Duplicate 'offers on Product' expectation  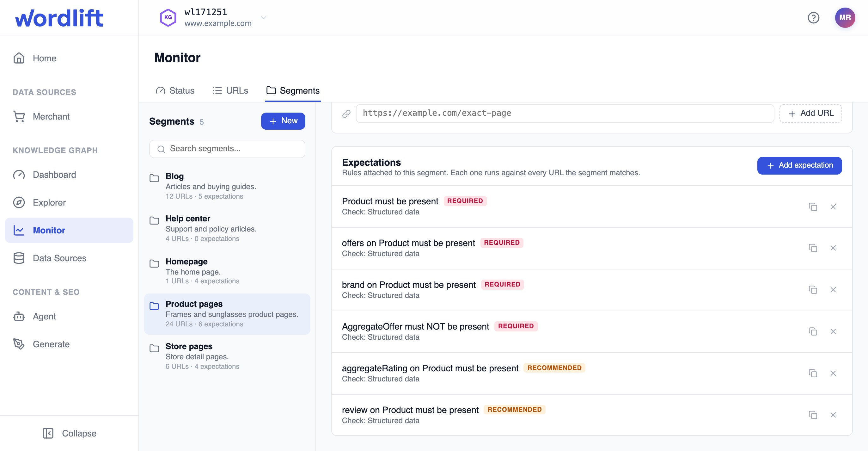pos(813,248)
